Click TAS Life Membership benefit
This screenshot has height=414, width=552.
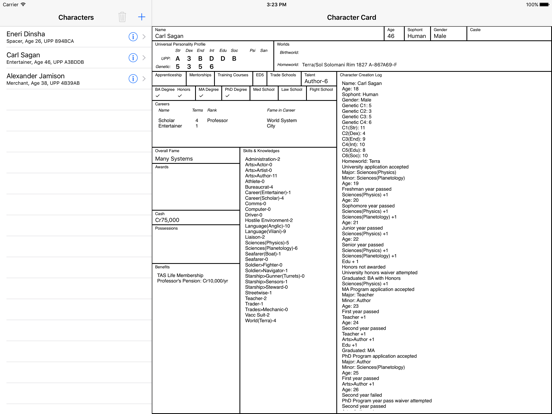point(180,275)
